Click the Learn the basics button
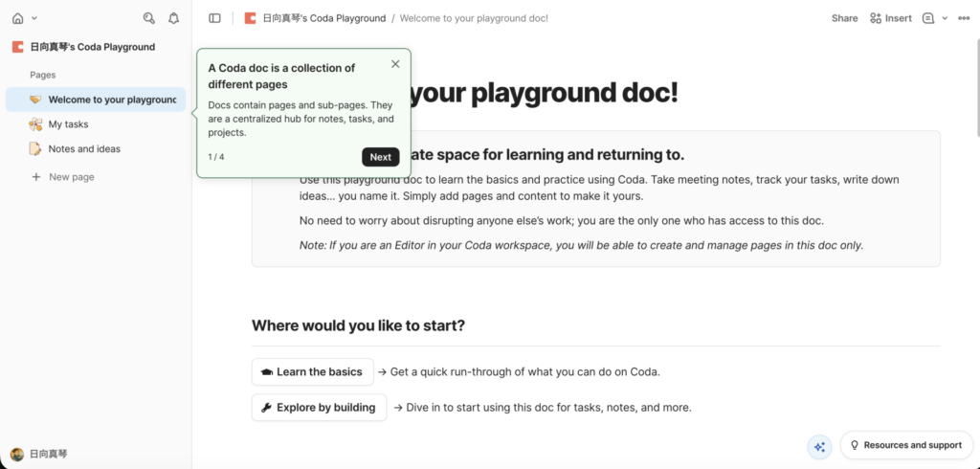 [x=312, y=371]
